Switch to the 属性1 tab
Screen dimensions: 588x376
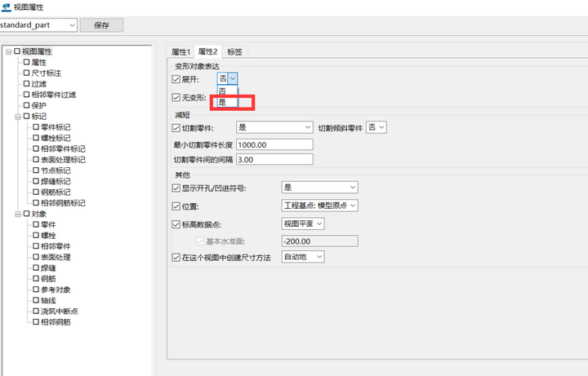click(x=180, y=51)
